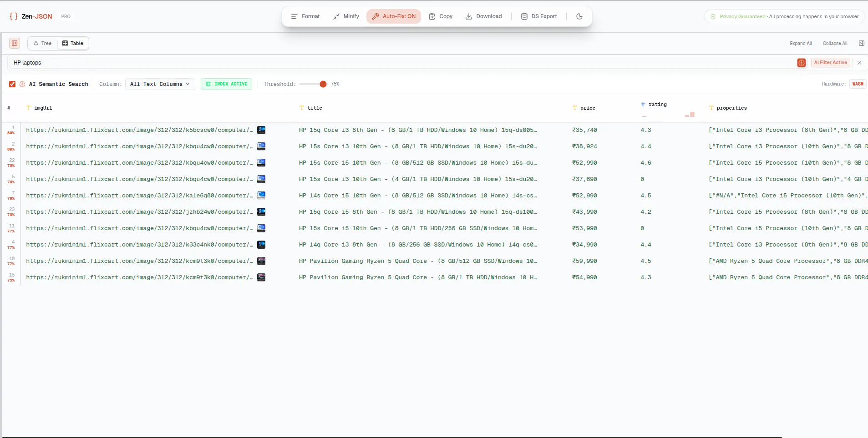Toggle dark mode moon icon
The width and height of the screenshot is (868, 438).
pos(579,16)
